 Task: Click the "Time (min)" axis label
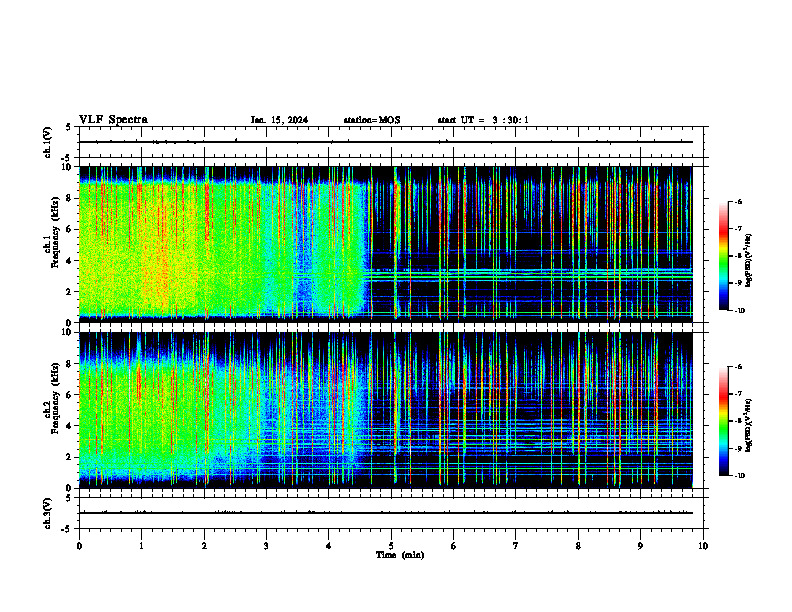click(400, 555)
